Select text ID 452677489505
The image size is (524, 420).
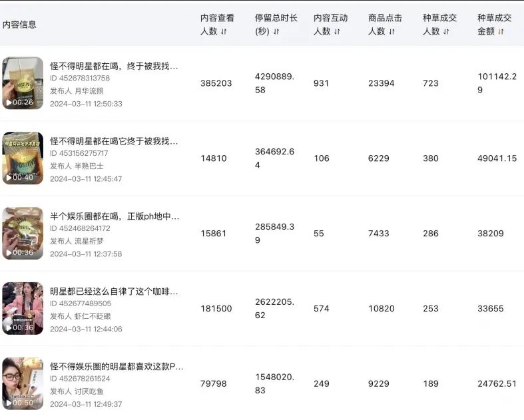tap(81, 304)
